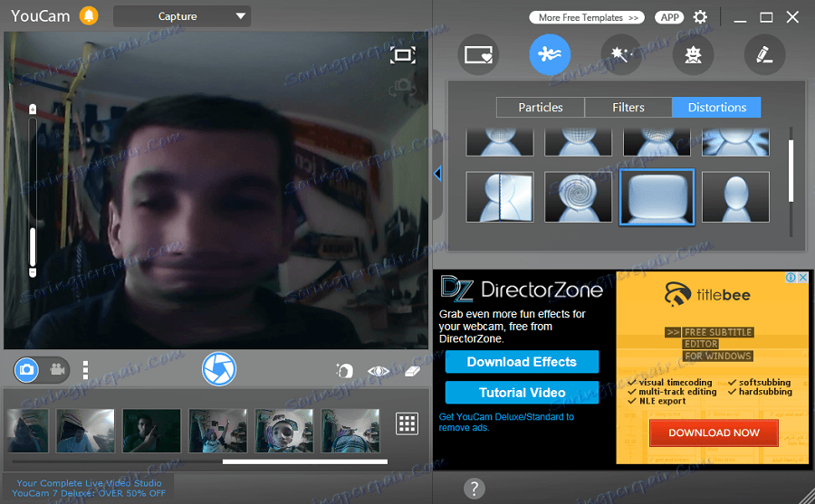Select the spiral swirl distortion effect
This screenshot has height=504, width=815.
click(578, 197)
